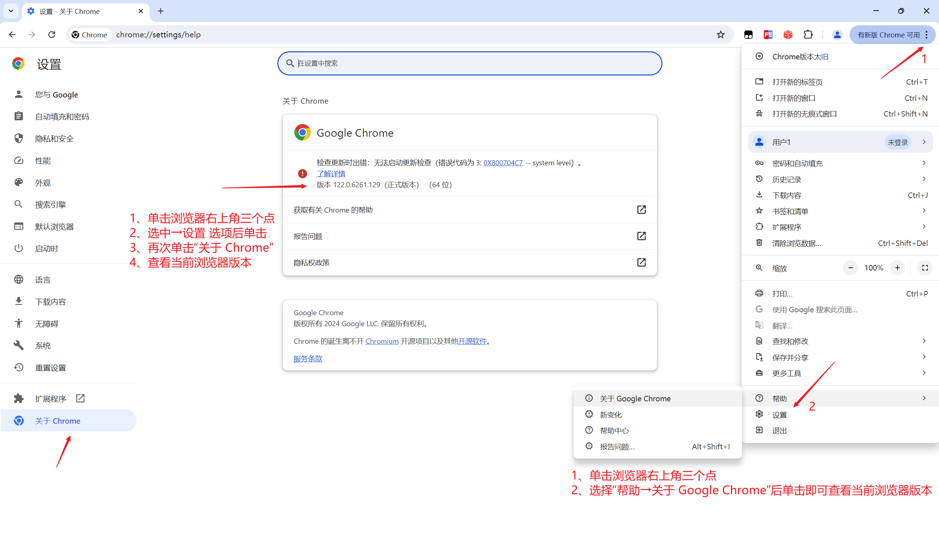The width and height of the screenshot is (939, 560).
Task: Expand Save and share submenu
Action: point(840,357)
